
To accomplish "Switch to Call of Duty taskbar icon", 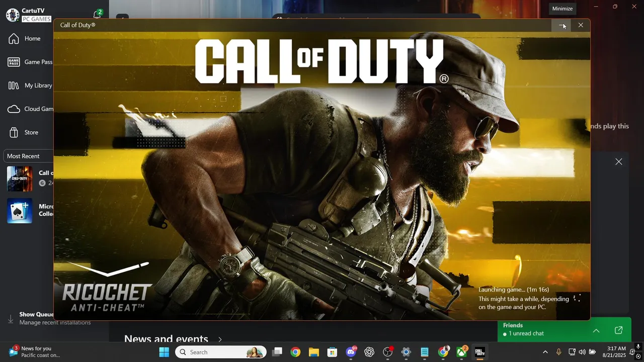I will coord(480,352).
